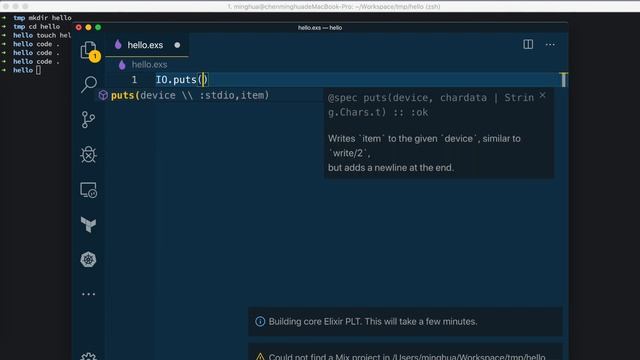The image size is (640, 360).
Task: Click hello.exs in the breadcrumb bar
Action: [x=149, y=64]
